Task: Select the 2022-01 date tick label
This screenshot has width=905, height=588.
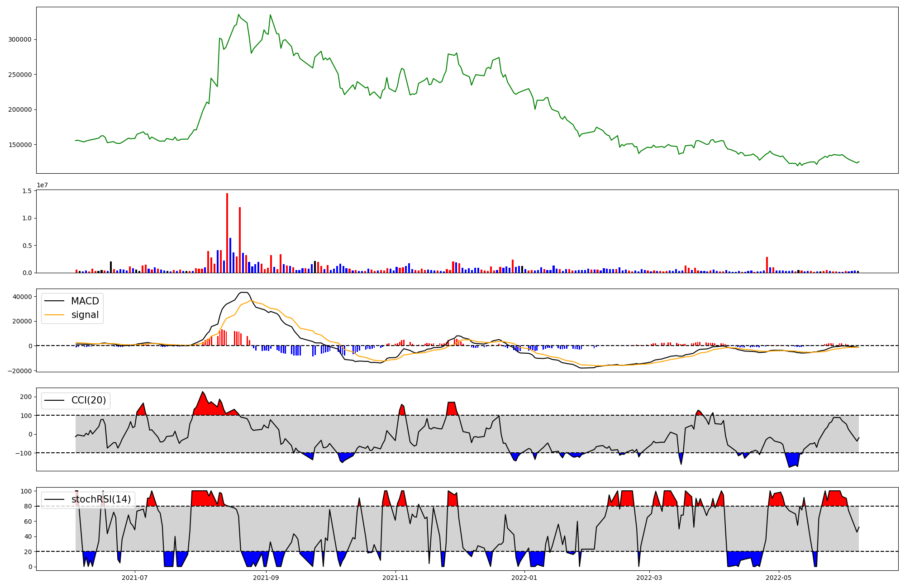Action: (x=524, y=578)
